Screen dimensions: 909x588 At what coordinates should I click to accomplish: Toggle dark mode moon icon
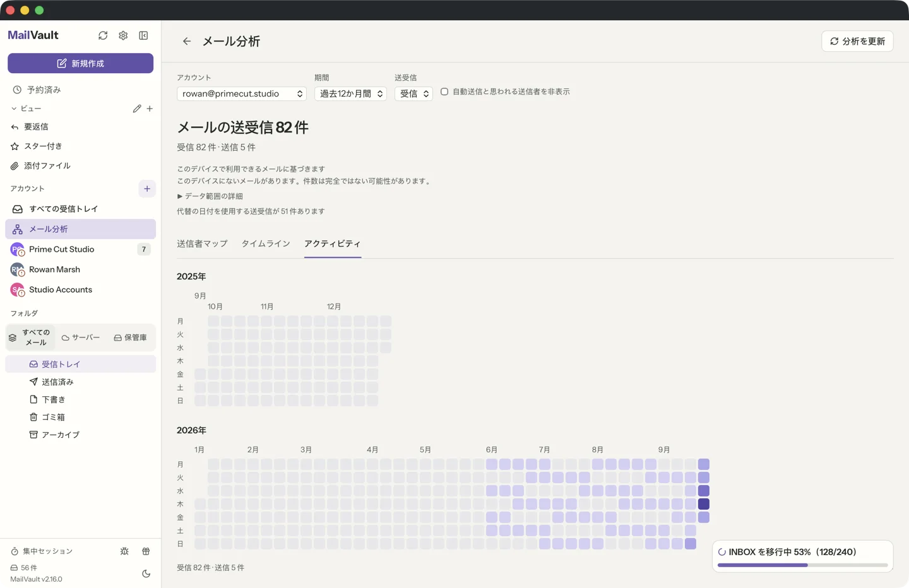(146, 573)
